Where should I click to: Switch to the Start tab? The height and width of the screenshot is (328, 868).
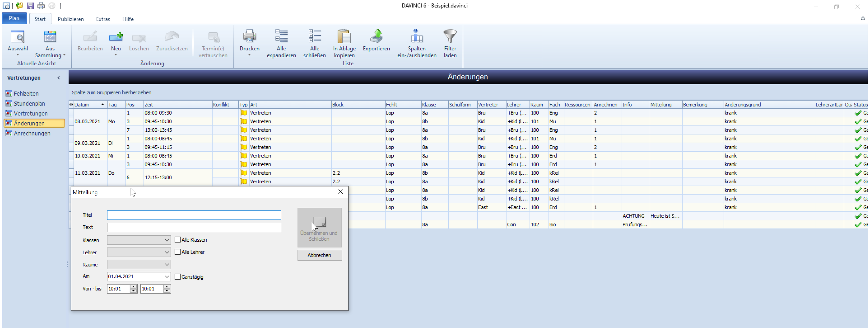pos(40,19)
